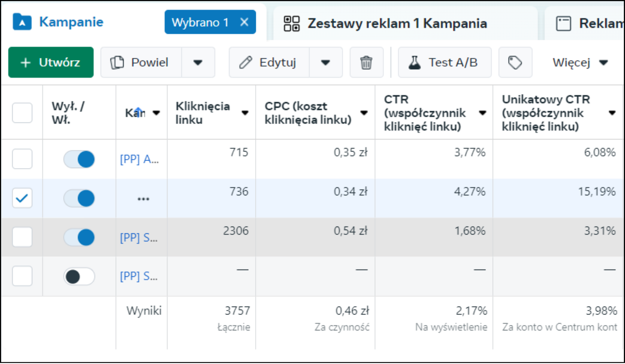Open the [PP] A... campaign link
Viewport: 625px width, 364px height.
click(x=139, y=159)
